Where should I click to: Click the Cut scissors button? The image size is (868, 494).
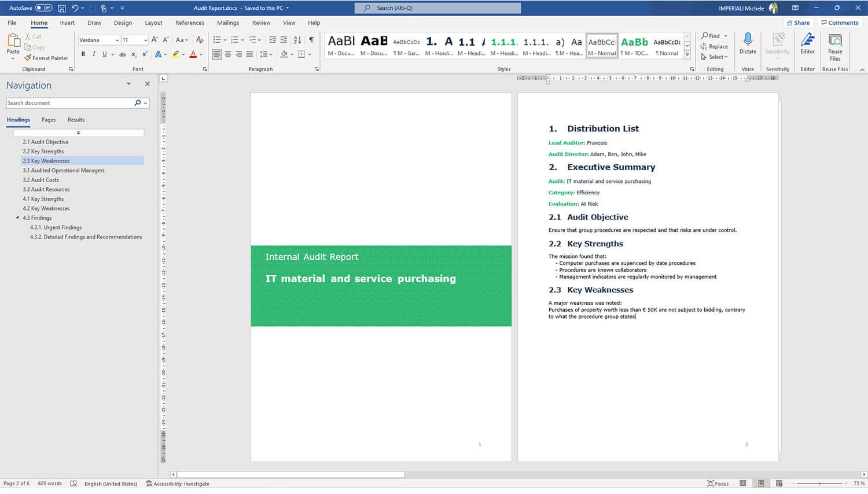click(33, 36)
